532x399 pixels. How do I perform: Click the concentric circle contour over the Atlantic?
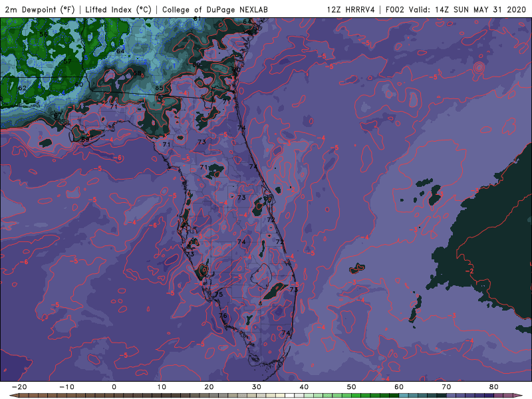coord(478,68)
